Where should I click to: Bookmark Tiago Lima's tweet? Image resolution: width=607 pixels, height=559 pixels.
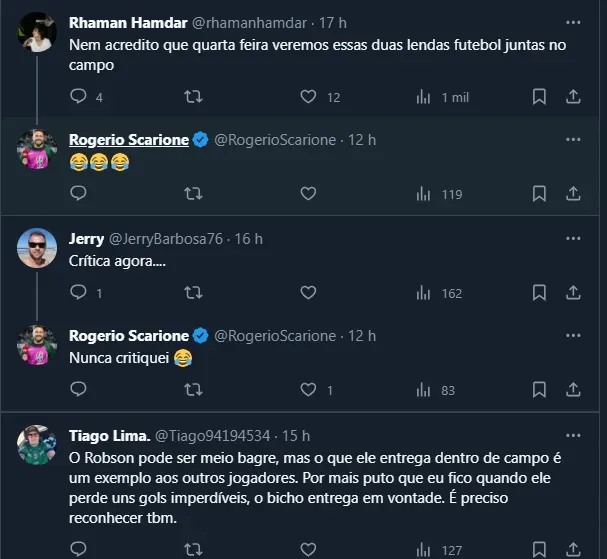[539, 549]
